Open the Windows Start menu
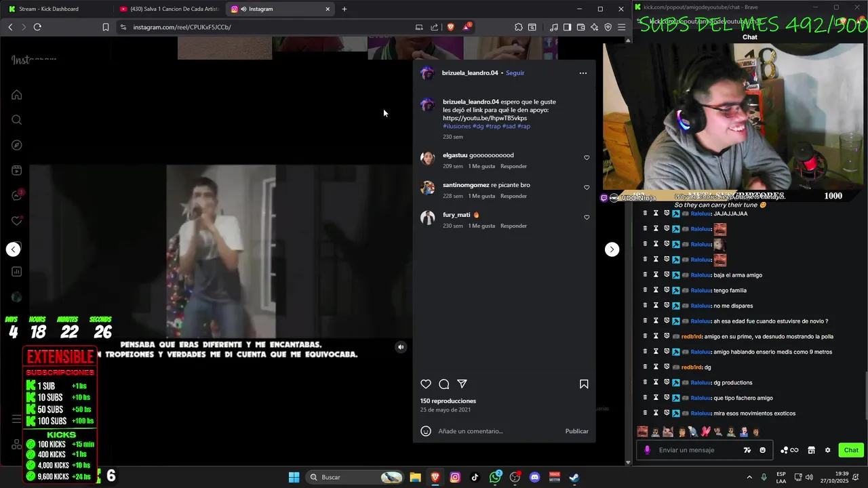Viewport: 868px width, 488px height. click(294, 477)
